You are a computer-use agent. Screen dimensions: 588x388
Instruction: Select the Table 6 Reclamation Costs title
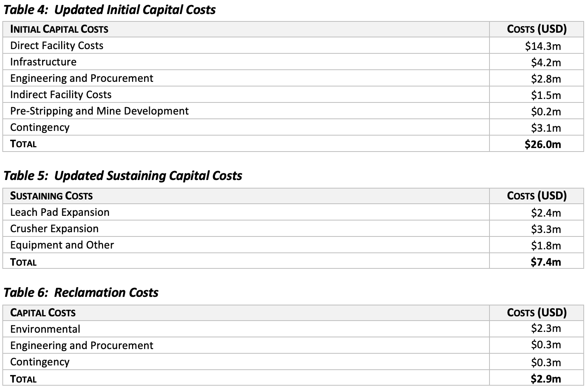click(81, 293)
